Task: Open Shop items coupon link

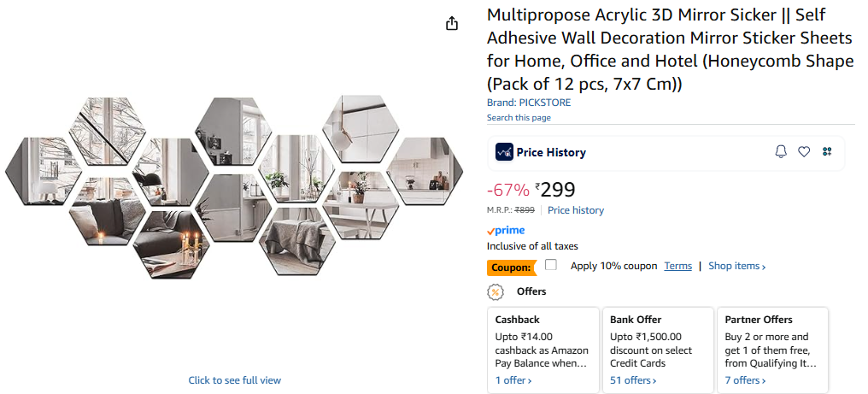Action: tap(736, 266)
